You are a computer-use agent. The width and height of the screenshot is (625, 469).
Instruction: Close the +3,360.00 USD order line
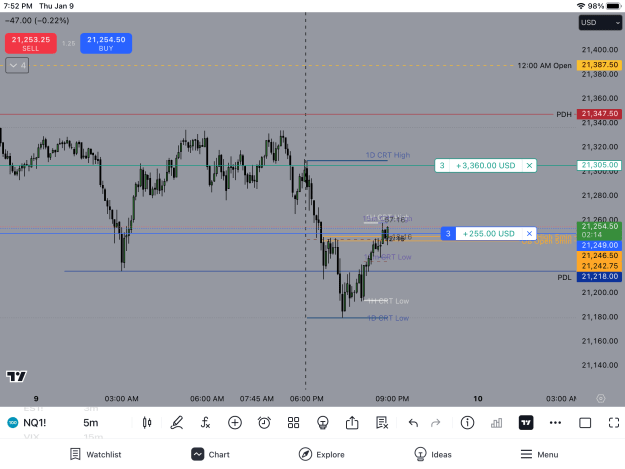pyautogui.click(x=529, y=165)
